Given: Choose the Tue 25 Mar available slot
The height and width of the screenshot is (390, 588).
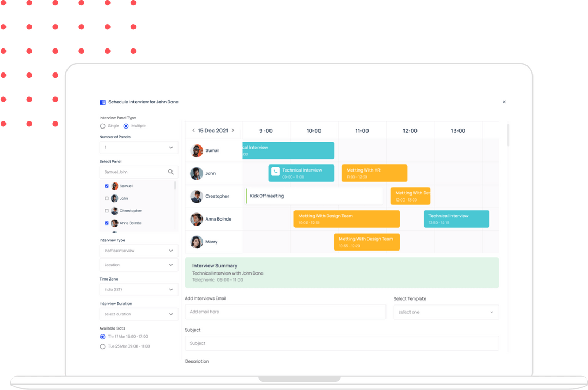Looking at the screenshot, I should [x=102, y=346].
